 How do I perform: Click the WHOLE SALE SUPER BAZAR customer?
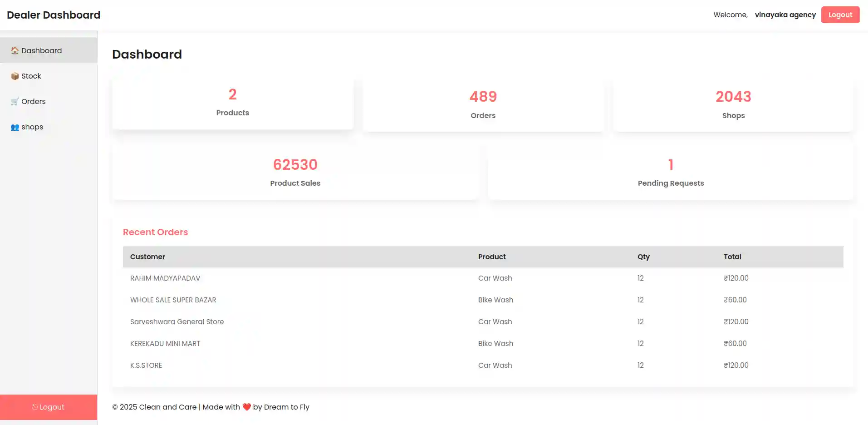173,300
